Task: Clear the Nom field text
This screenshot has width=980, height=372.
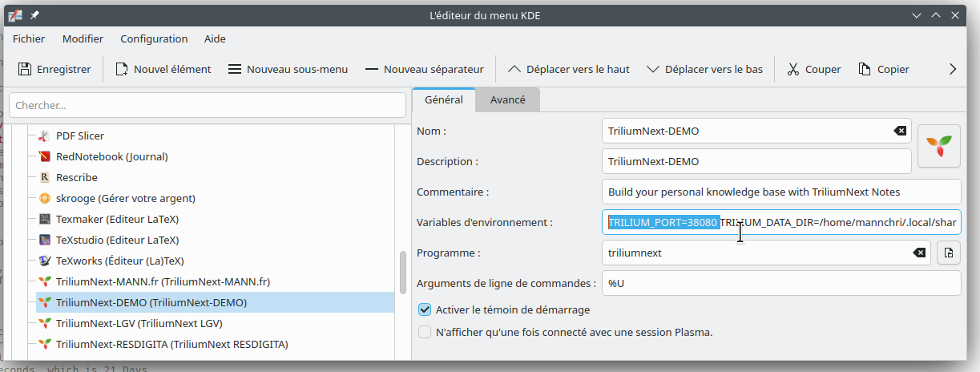Action: [x=900, y=131]
